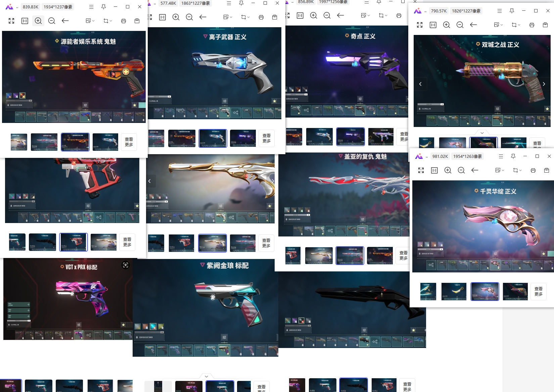Expand image edit dropdown in 839.83K window
Viewport: 554px width, 392px height.
[x=90, y=21]
